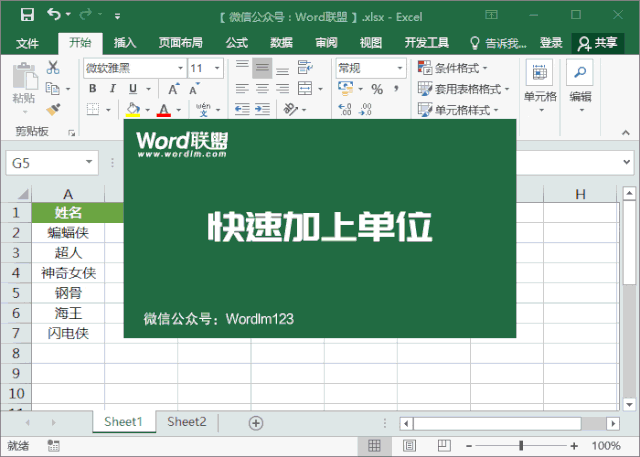The image size is (640, 457).
Task: Open the font size dropdown showing 11
Action: [217, 68]
